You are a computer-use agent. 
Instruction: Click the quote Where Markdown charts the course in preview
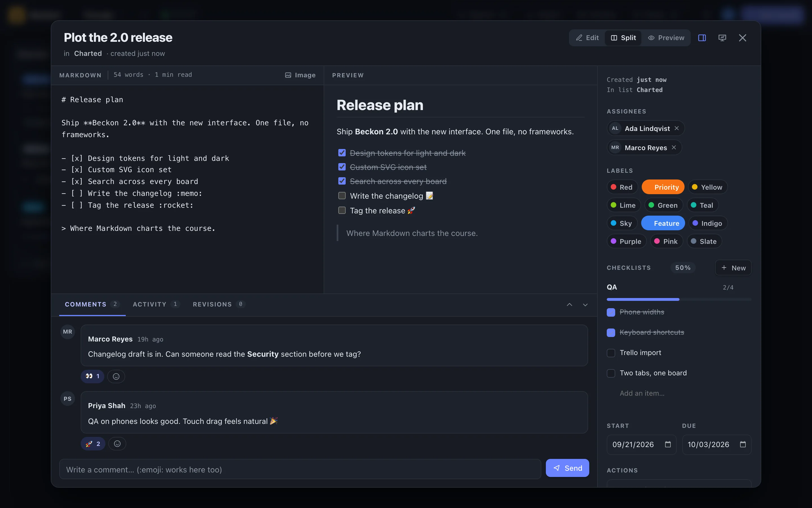[x=412, y=233]
